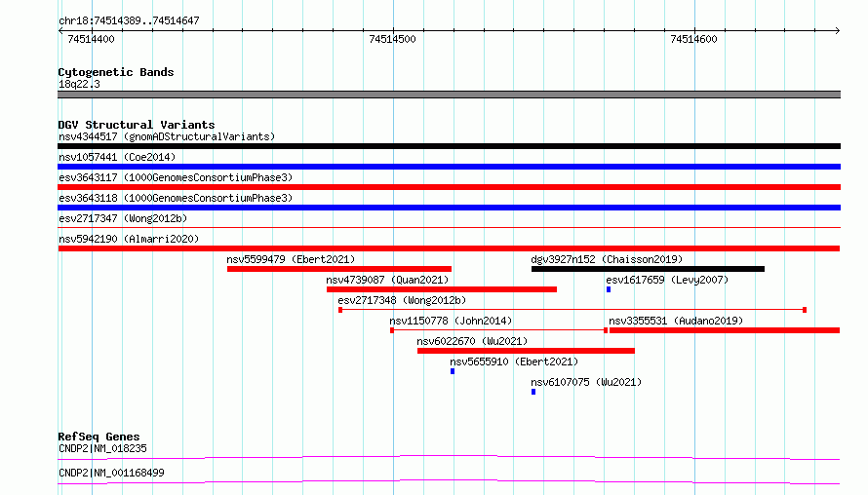Select the red nsv5942190 variant bar
The height and width of the screenshot is (495, 868).
(x=449, y=248)
